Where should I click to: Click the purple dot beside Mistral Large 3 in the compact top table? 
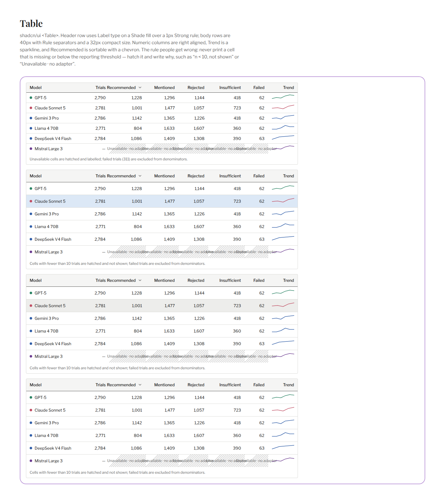click(x=31, y=149)
